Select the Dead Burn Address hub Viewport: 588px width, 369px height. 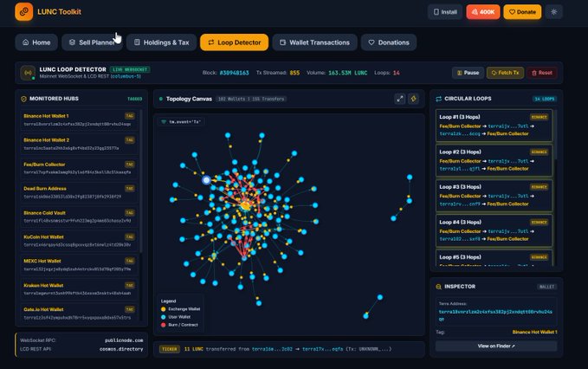coord(79,192)
